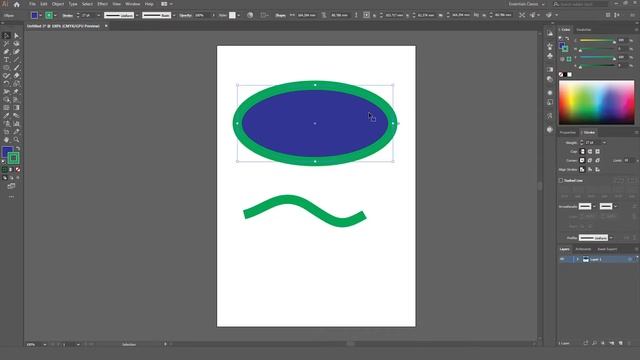The width and height of the screenshot is (640, 360).
Task: Select the Selection tool (black arrow)
Action: click(6, 36)
